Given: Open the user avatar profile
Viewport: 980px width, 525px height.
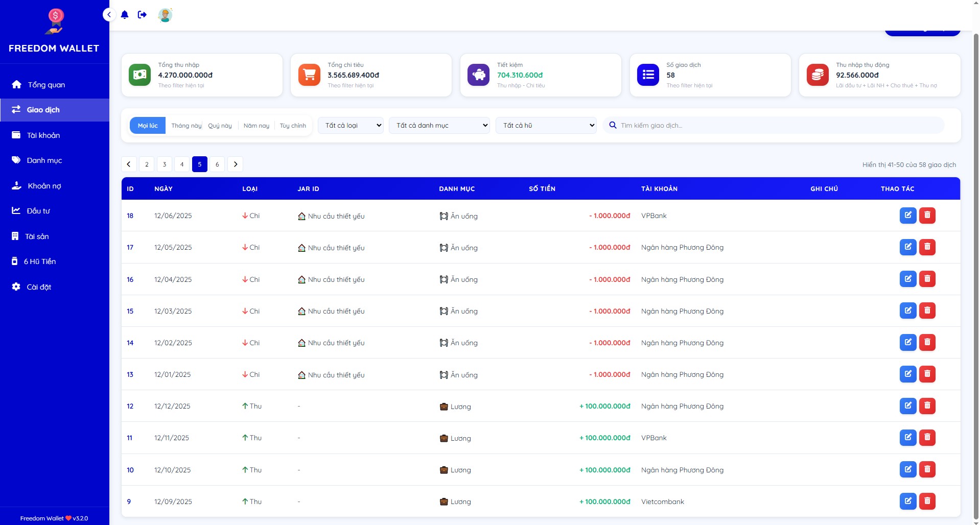Looking at the screenshot, I should pyautogui.click(x=165, y=15).
